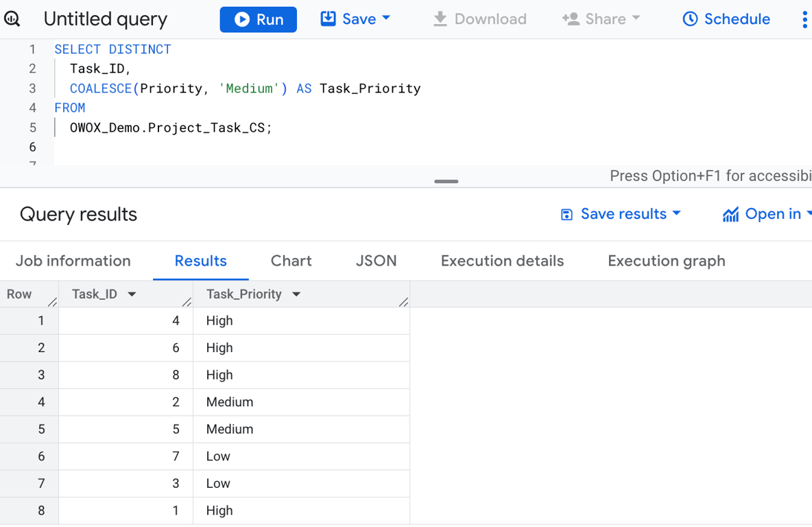This screenshot has width=812, height=527.
Task: Click the Task_Priority column resize handle
Action: [404, 302]
